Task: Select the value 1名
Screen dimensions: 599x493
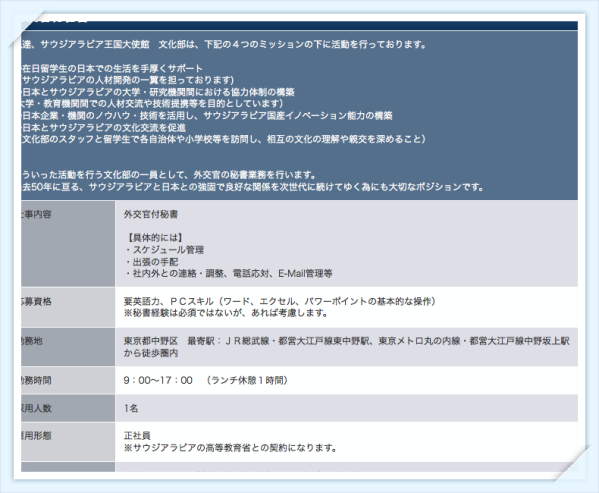Action: coord(131,408)
